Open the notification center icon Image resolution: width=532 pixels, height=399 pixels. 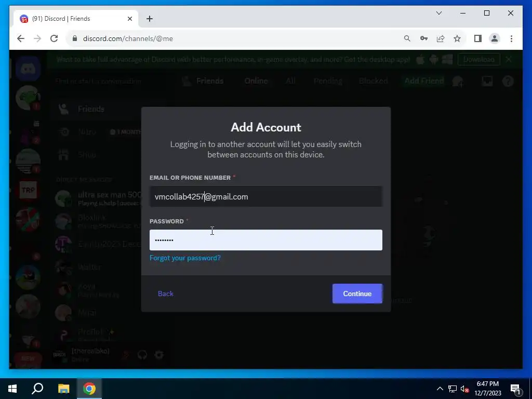[515, 389]
